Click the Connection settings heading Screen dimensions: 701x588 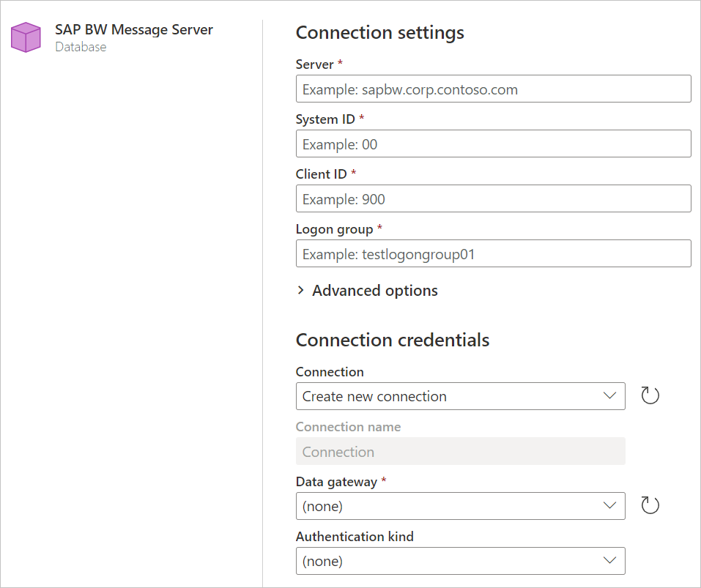pyautogui.click(x=379, y=32)
